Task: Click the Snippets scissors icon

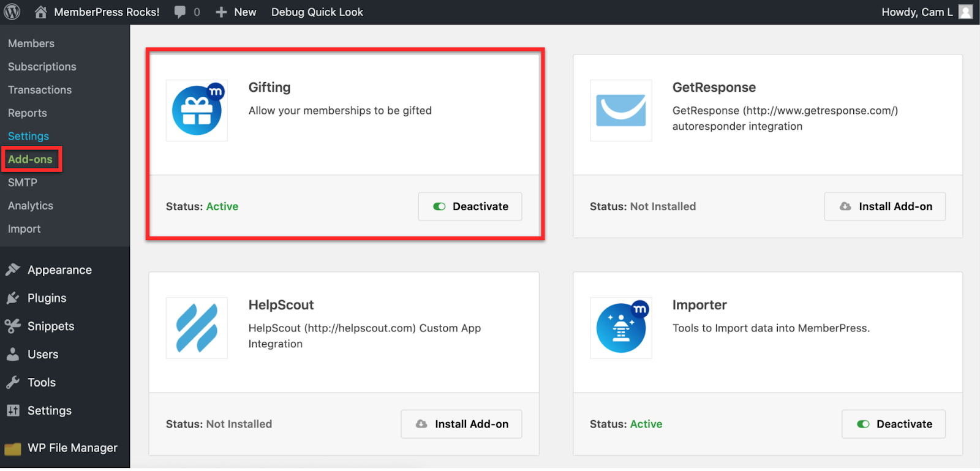Action: (x=13, y=326)
